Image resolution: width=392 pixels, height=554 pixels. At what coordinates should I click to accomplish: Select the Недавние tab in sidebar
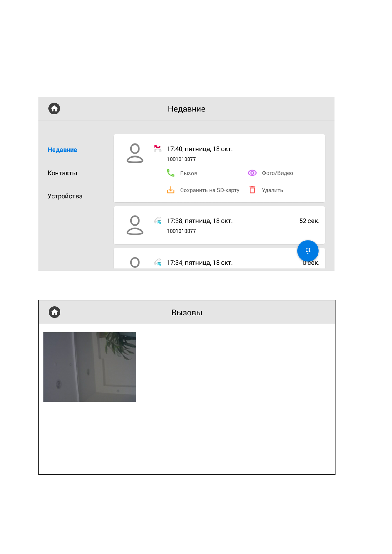pyautogui.click(x=62, y=150)
